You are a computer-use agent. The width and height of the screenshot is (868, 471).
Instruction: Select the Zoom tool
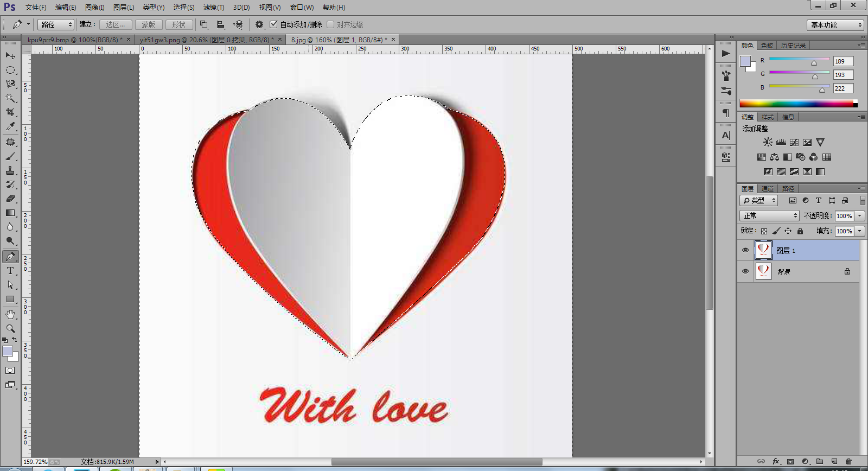pos(10,329)
